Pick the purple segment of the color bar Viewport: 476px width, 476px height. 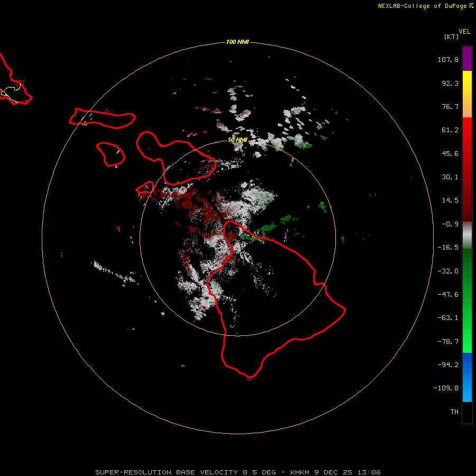tap(467, 59)
